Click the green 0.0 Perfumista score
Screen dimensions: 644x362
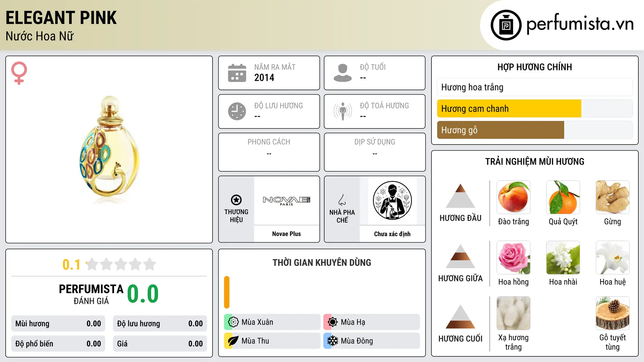coord(143,294)
